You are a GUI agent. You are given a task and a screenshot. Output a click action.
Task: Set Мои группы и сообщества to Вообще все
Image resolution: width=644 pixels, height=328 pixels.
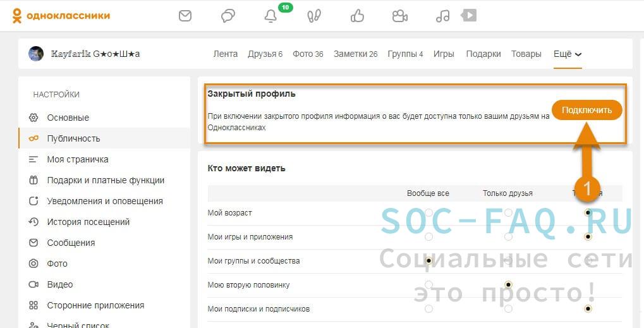point(428,260)
